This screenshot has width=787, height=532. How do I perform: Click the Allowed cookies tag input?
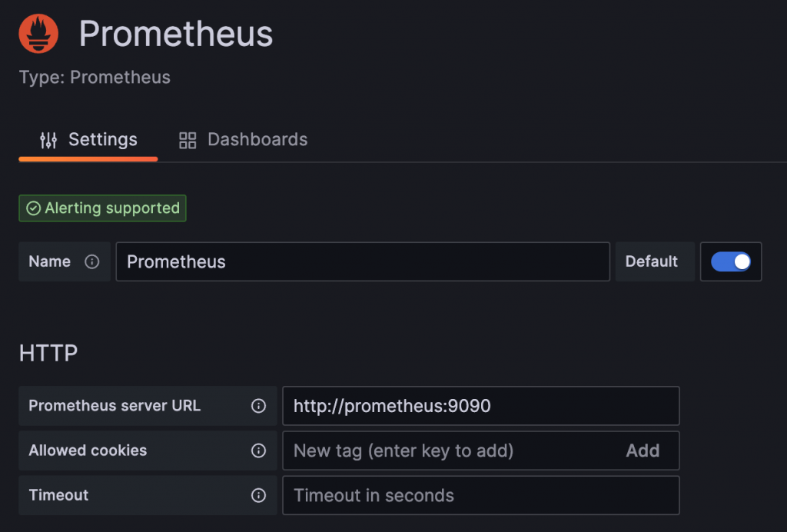(x=450, y=451)
